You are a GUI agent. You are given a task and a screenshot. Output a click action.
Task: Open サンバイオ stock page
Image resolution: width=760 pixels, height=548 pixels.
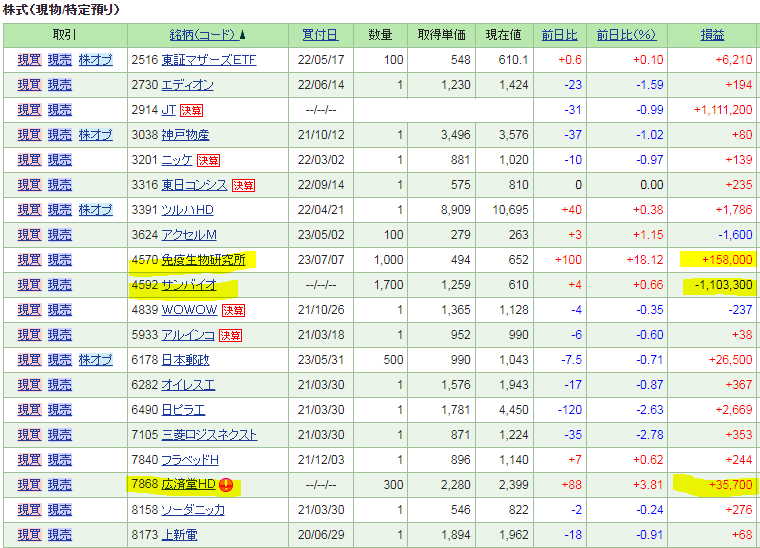tap(189, 285)
